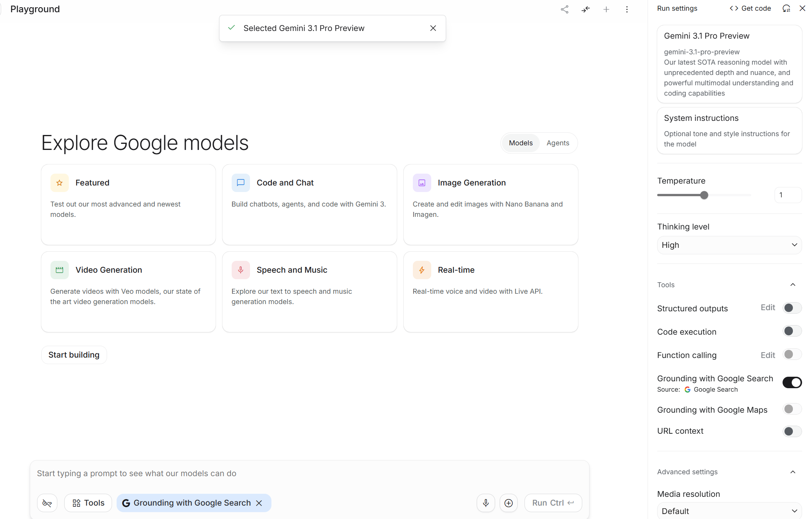Click the Get code button
This screenshot has width=812, height=519.
coord(750,8)
